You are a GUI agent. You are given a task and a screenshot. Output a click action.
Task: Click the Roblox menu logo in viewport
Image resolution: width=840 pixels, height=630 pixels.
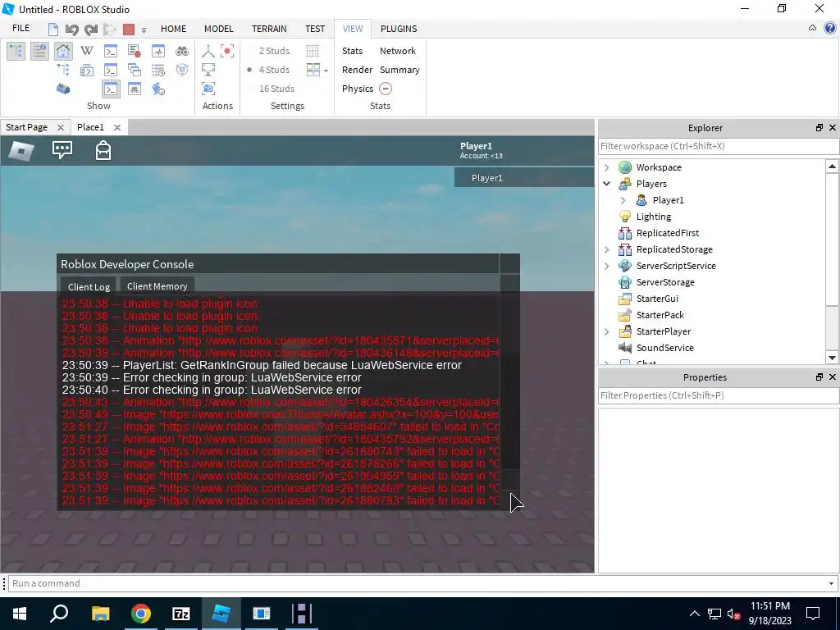pyautogui.click(x=21, y=151)
